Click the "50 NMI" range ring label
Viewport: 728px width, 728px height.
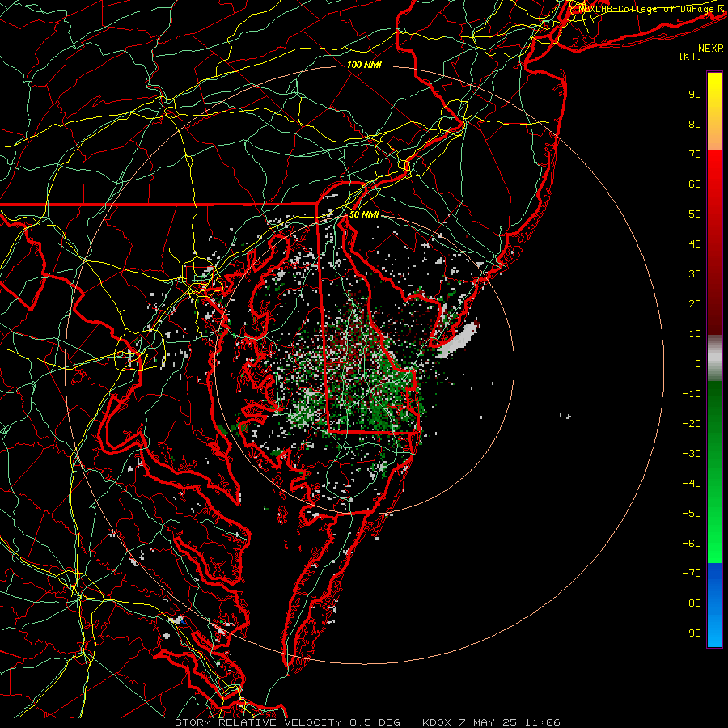(364, 214)
